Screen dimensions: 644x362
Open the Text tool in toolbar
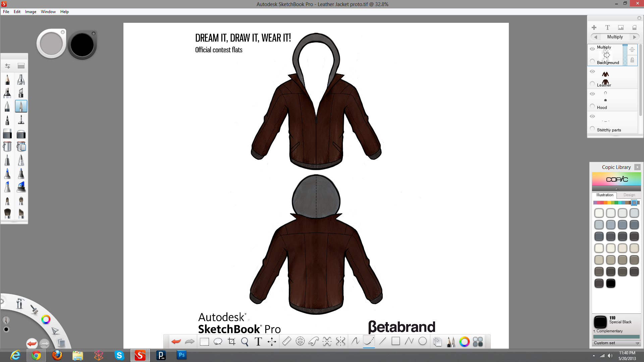[x=258, y=342]
